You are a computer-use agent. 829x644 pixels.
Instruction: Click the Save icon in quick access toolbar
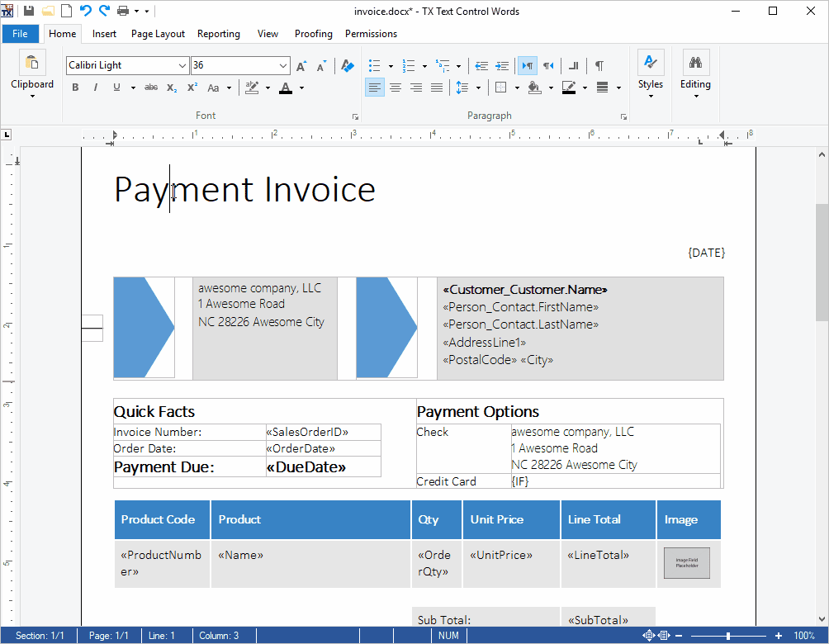click(x=29, y=11)
